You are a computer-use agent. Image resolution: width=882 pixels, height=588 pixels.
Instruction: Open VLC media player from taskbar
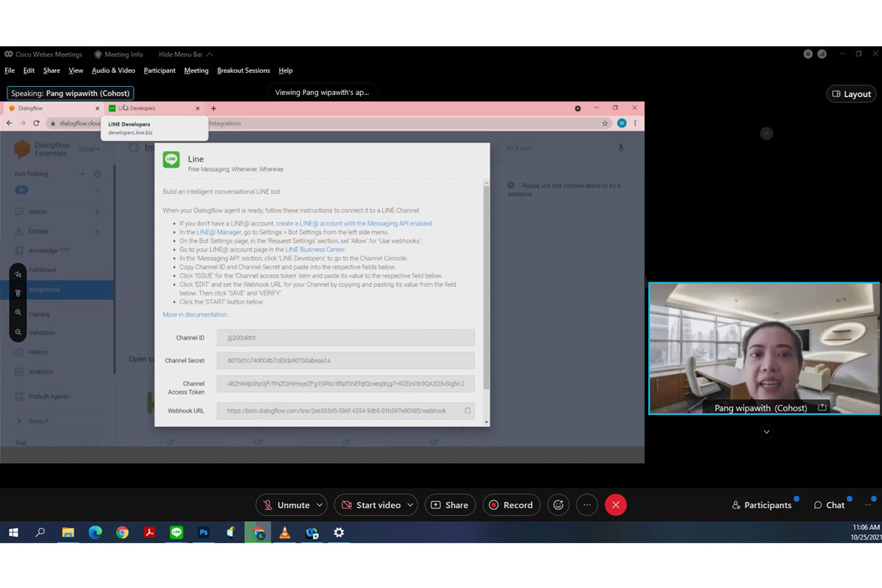(284, 533)
